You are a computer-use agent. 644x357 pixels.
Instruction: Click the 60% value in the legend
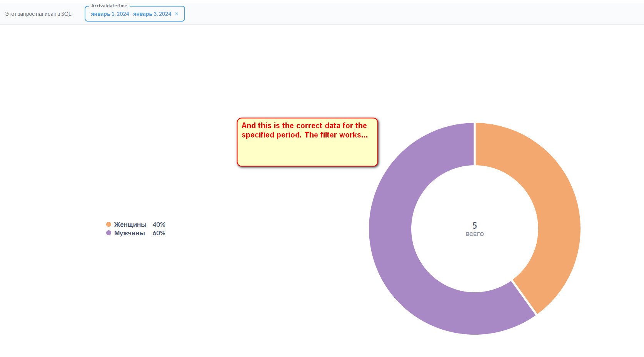(159, 233)
